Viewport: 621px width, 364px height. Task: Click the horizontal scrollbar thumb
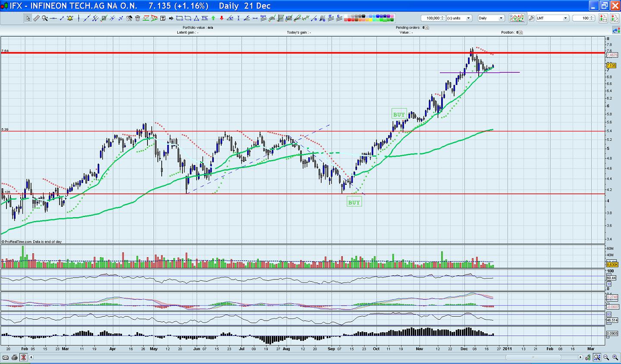(533, 357)
